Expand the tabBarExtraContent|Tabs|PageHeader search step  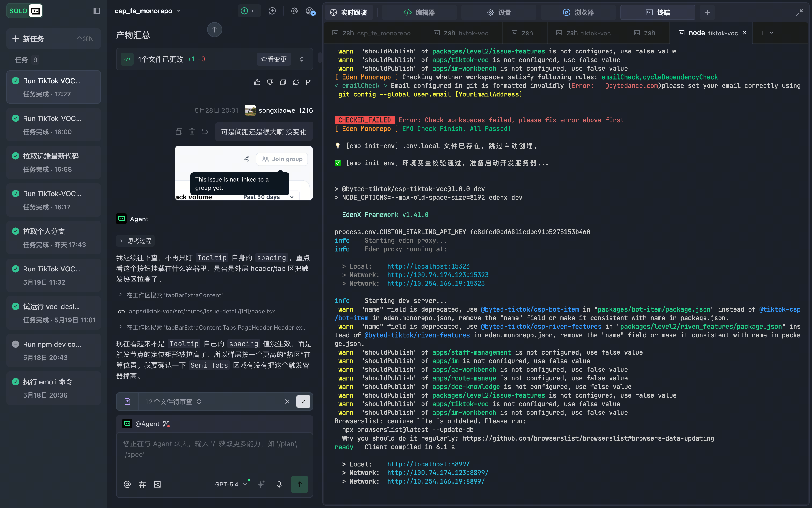click(213, 327)
